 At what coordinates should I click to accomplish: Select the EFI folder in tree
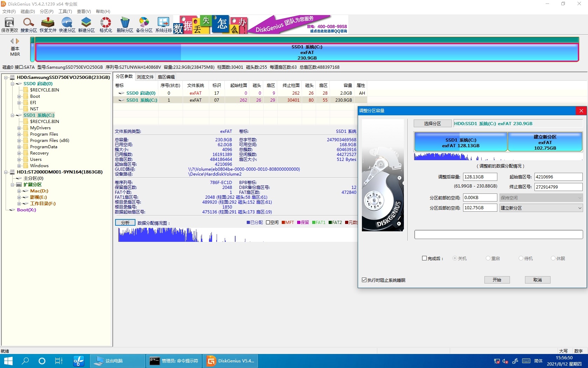click(x=33, y=102)
